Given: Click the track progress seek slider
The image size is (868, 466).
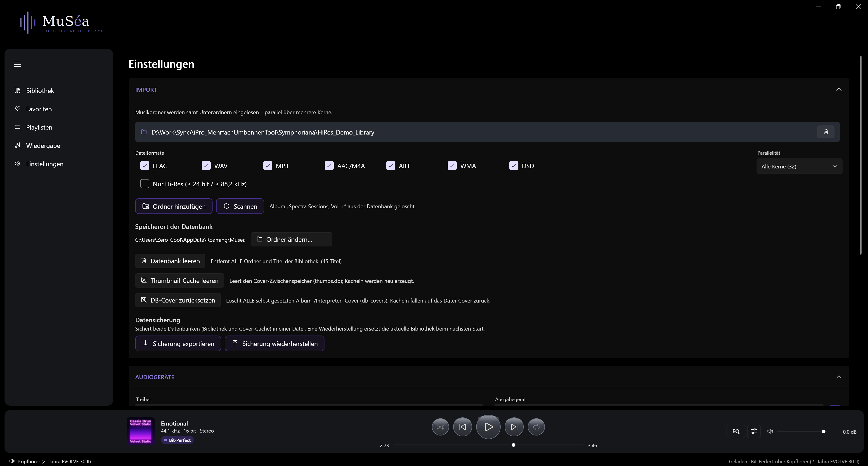Looking at the screenshot, I should pyautogui.click(x=488, y=445).
